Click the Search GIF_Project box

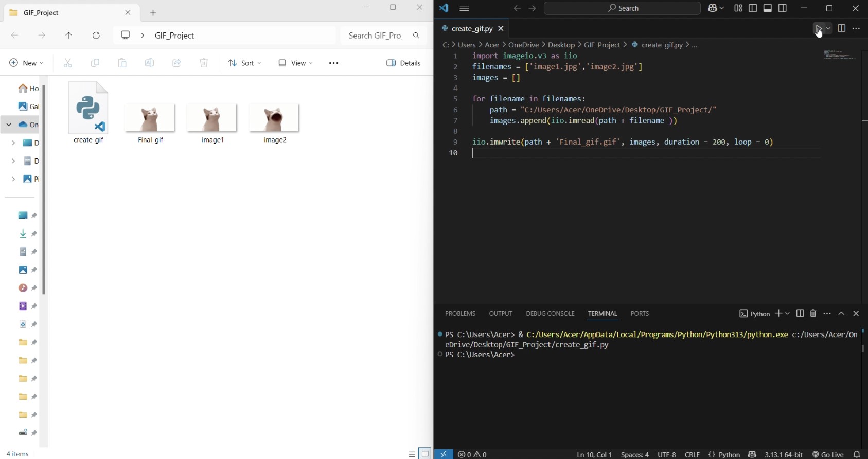pyautogui.click(x=383, y=36)
